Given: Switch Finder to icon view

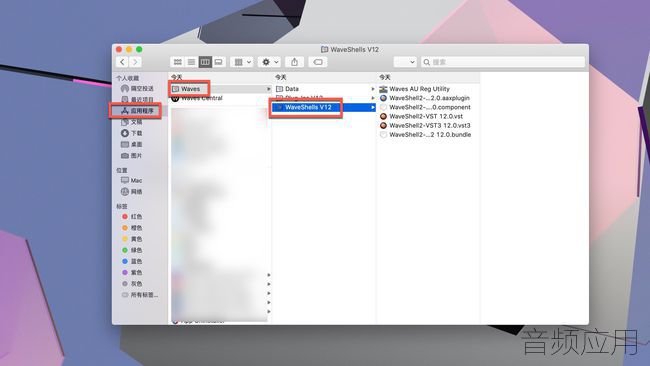Looking at the screenshot, I should pos(177,62).
